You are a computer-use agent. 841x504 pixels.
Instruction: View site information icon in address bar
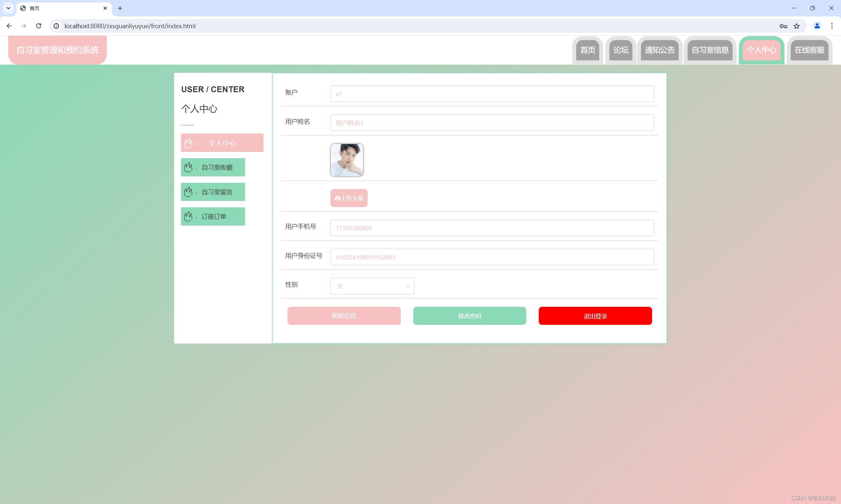tap(57, 26)
